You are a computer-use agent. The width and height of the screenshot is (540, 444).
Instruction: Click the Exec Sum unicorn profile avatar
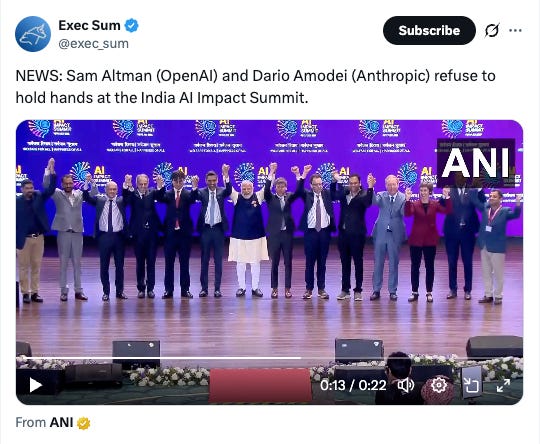(33, 34)
